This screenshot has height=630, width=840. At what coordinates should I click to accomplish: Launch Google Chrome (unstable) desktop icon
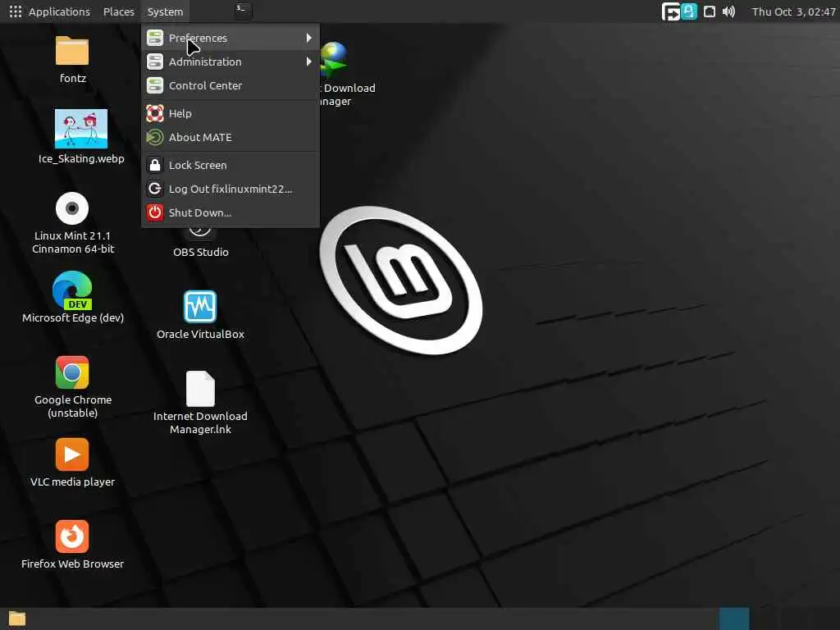tap(72, 372)
